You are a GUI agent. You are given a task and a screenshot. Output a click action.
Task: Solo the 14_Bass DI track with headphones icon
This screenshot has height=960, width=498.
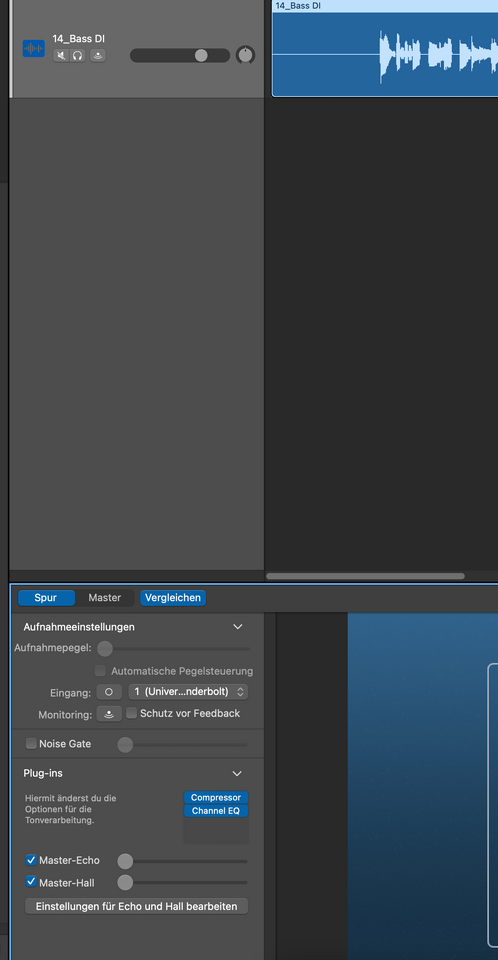point(77,56)
